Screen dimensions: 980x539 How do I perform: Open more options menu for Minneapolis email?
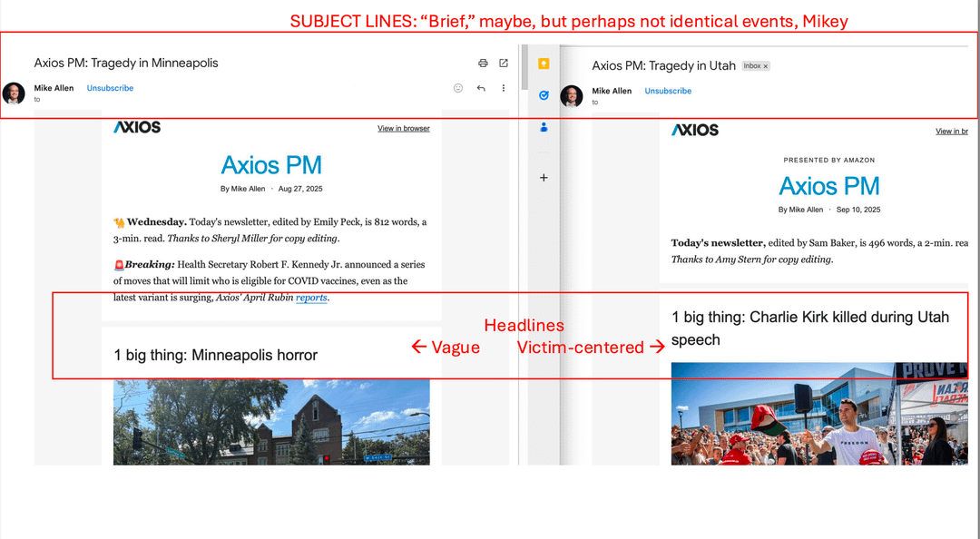point(503,88)
